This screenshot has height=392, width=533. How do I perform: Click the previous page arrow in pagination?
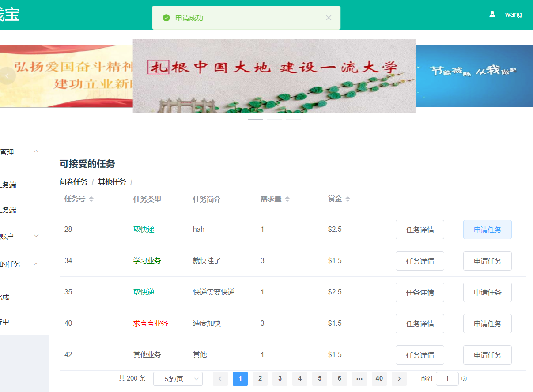point(220,379)
